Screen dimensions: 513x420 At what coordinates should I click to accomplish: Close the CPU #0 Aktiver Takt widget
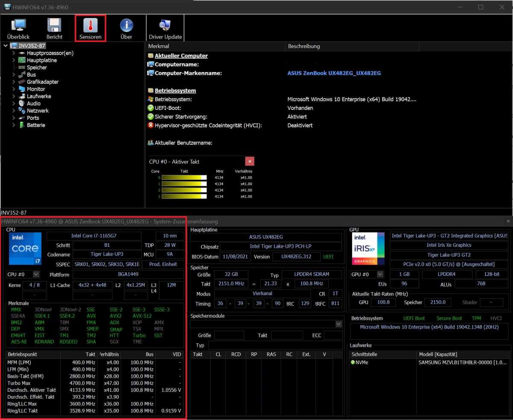click(x=250, y=161)
